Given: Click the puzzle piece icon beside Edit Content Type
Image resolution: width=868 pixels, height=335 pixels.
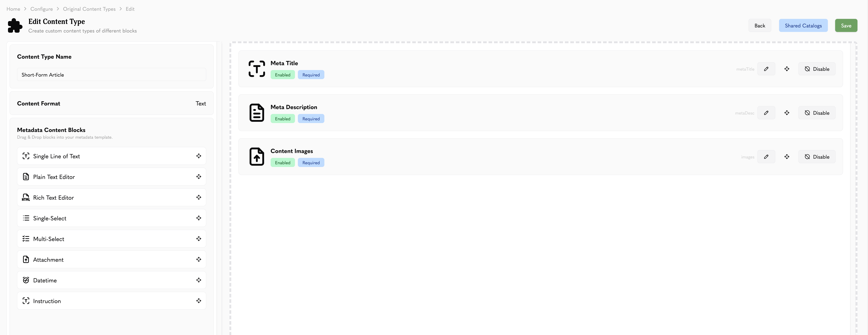Looking at the screenshot, I should pos(15,26).
